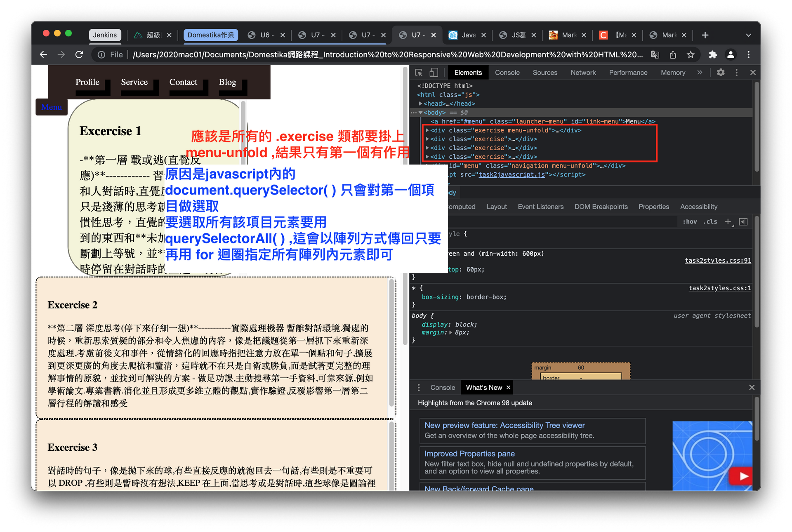792x532 pixels.
Task: Open the DevTools three-dot customize menu
Action: (x=736, y=73)
